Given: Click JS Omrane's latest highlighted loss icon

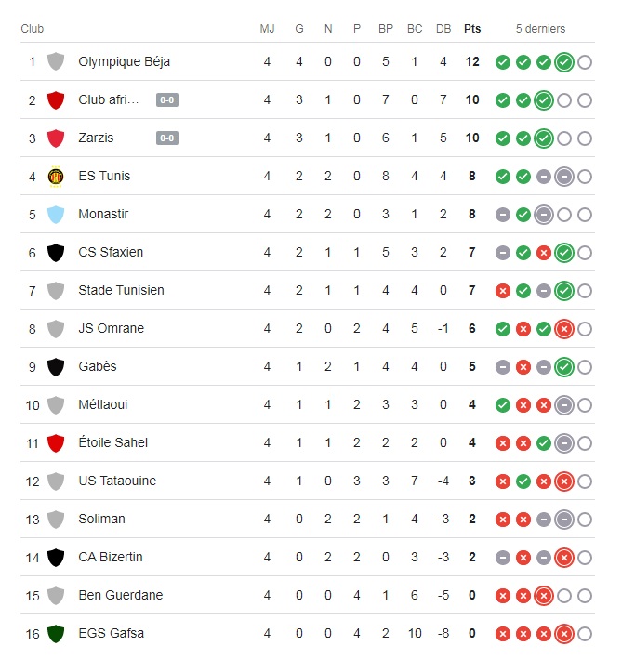Looking at the screenshot, I should click(564, 329).
